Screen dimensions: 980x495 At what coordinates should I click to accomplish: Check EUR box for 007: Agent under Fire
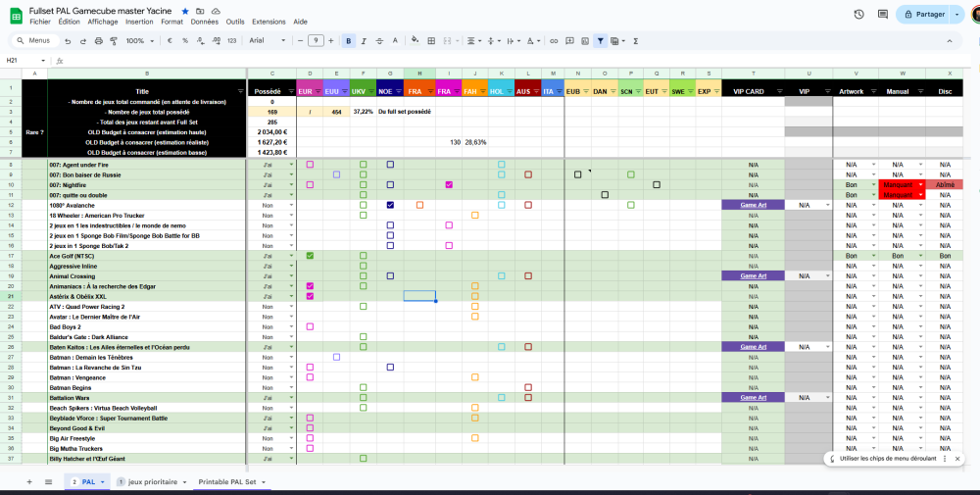point(310,164)
